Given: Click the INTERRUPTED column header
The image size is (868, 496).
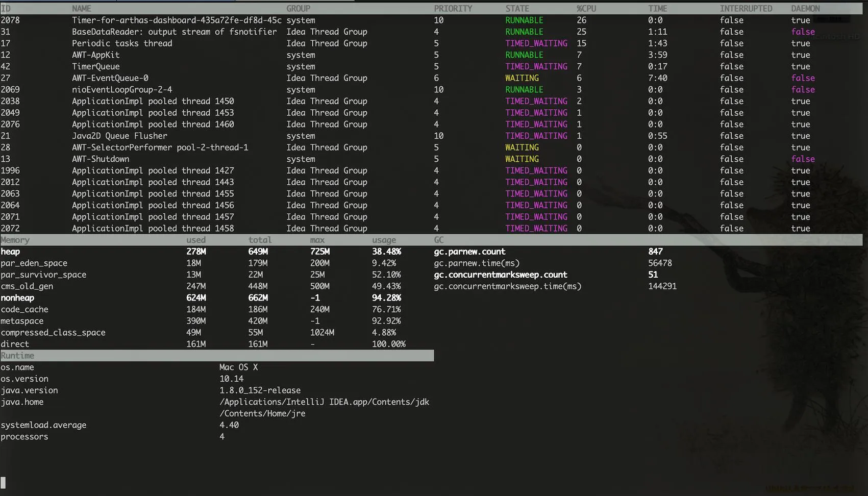Looking at the screenshot, I should [x=746, y=9].
